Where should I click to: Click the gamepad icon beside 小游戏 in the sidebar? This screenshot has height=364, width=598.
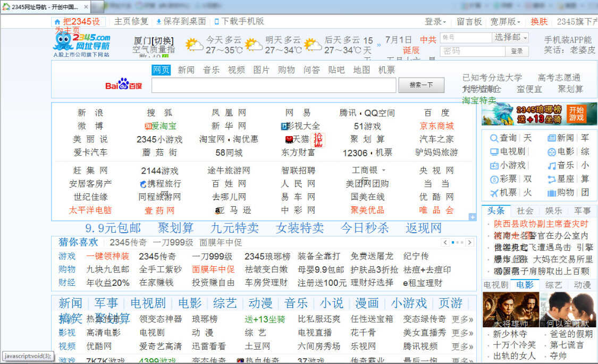click(494, 166)
